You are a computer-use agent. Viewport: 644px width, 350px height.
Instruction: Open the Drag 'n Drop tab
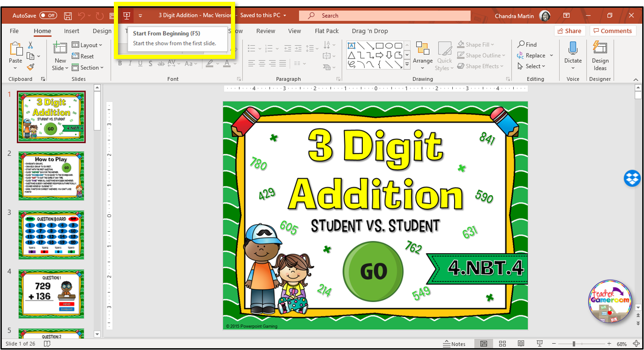(x=370, y=31)
